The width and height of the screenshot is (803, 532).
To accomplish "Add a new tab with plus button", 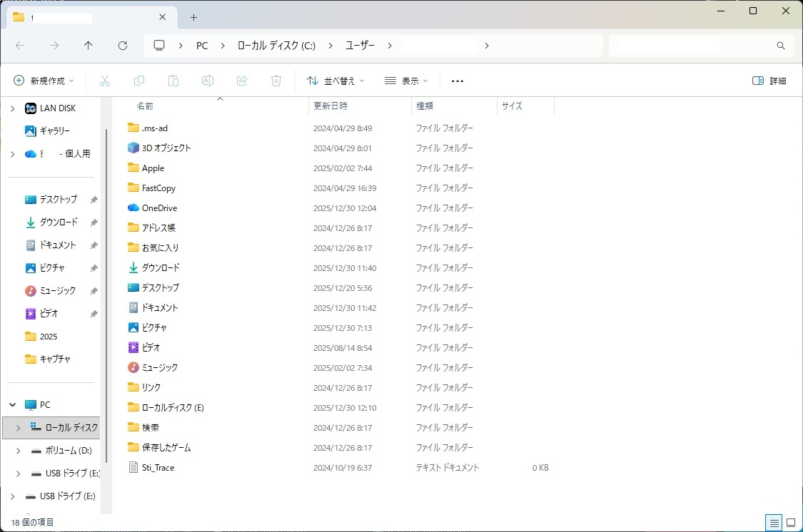I will click(193, 17).
